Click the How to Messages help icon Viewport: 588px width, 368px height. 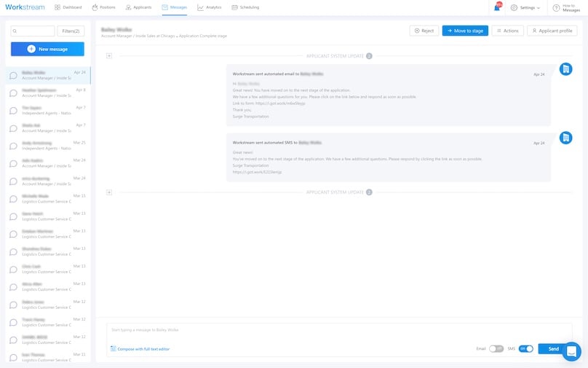coord(556,7)
